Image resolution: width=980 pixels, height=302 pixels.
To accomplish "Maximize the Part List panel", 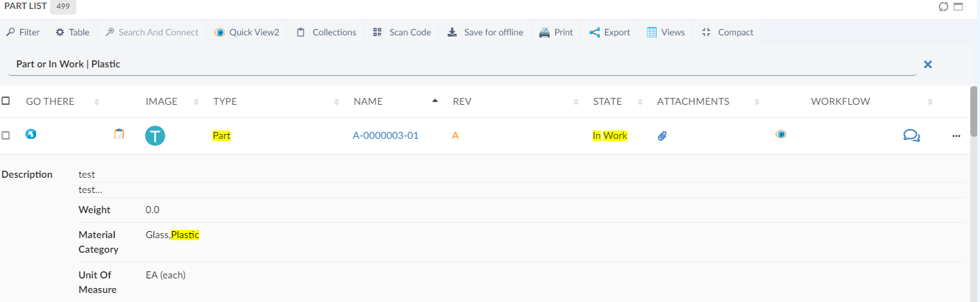I will 958,7.
